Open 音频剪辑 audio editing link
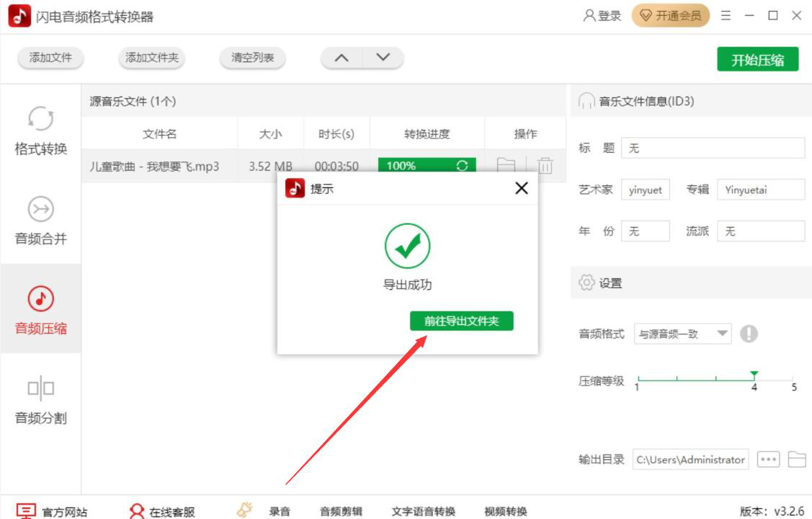The width and height of the screenshot is (812, 519). [341, 512]
